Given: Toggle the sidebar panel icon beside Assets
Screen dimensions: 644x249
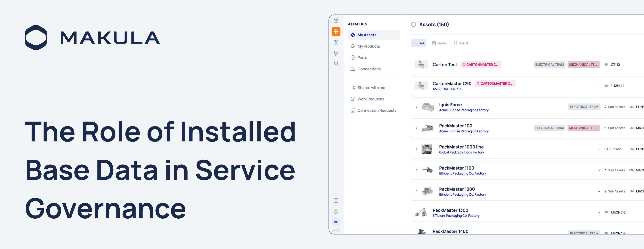Looking at the screenshot, I should [413, 25].
